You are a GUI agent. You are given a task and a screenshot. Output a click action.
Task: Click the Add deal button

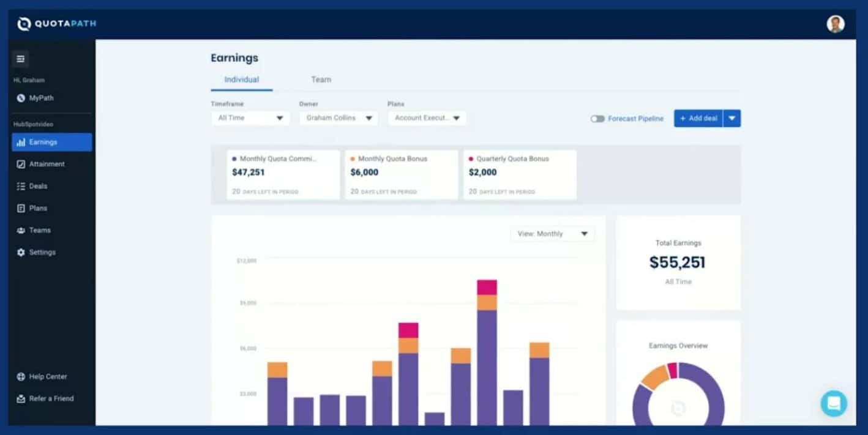coord(698,119)
